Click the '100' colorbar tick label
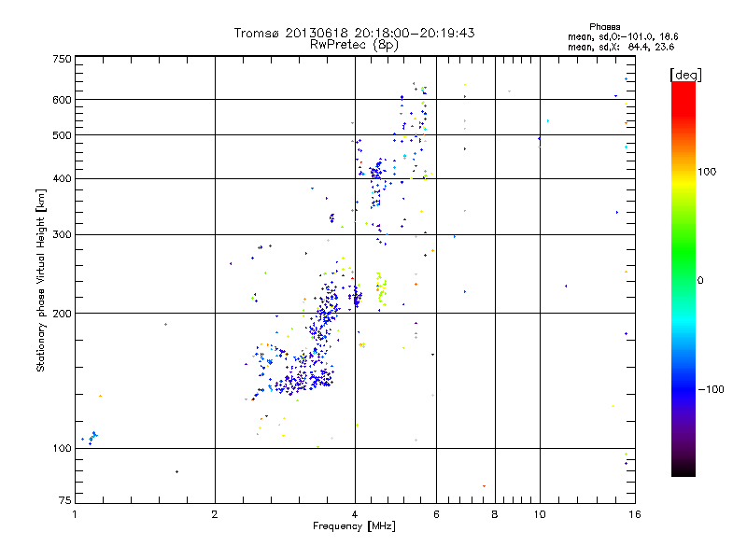Screen dimensions: 747x560 click(707, 172)
